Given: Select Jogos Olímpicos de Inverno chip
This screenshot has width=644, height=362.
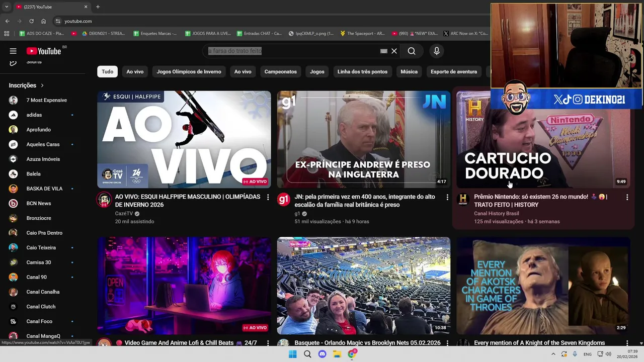Looking at the screenshot, I should pos(189,72).
